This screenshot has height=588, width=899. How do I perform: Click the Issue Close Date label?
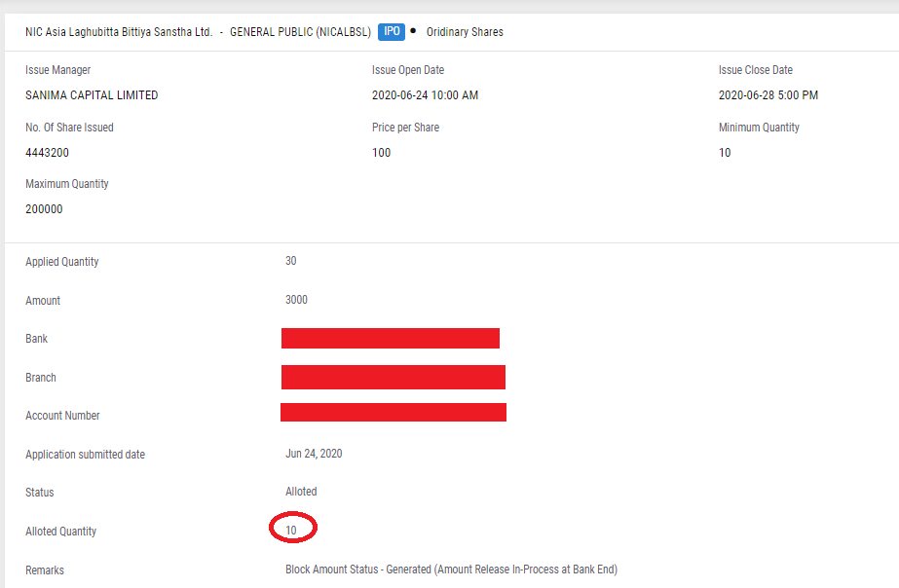(x=756, y=70)
